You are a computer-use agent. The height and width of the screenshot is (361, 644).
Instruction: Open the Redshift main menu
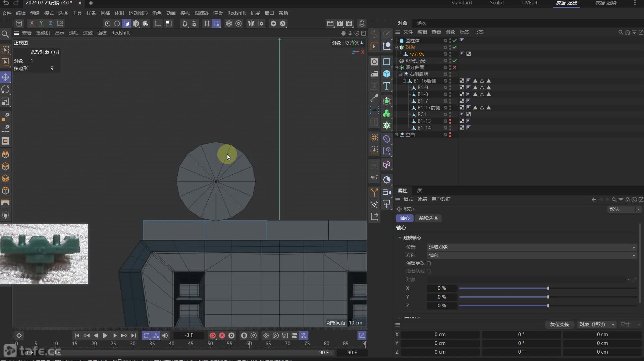[236, 13]
